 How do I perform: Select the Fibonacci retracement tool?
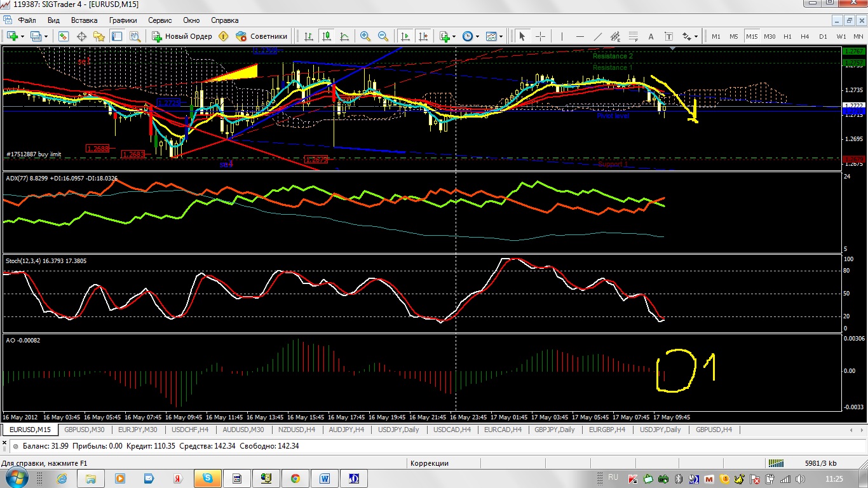(633, 36)
